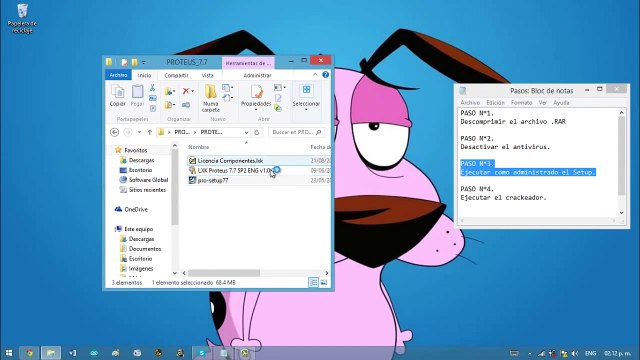Open Archivo menu in Bloc de notas
This screenshot has height=360, width=640.
(470, 103)
